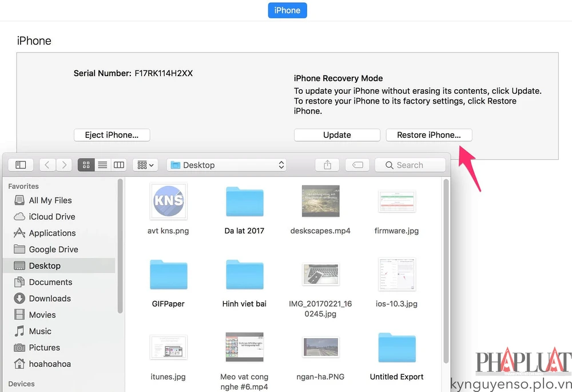Open the Pictures folder in sidebar
The image size is (572, 392).
pos(44,347)
